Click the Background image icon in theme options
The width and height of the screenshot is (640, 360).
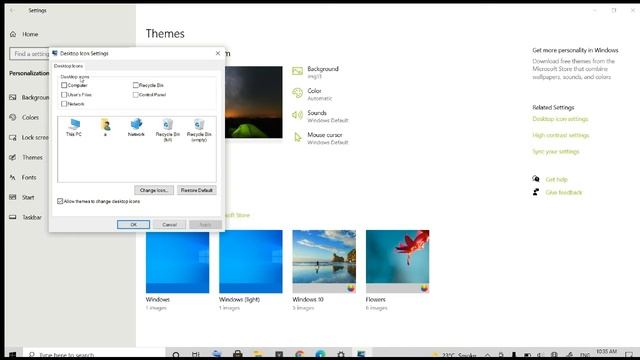[298, 71]
